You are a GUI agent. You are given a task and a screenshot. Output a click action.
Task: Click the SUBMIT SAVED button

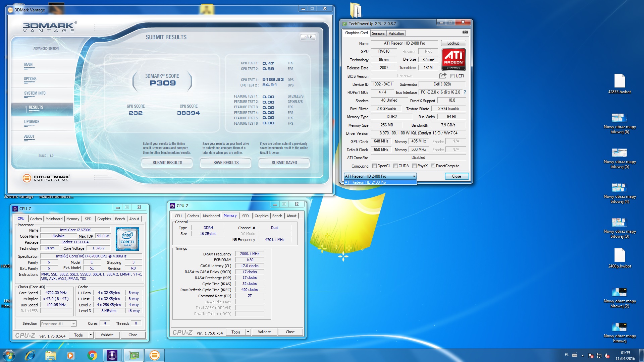click(x=284, y=163)
